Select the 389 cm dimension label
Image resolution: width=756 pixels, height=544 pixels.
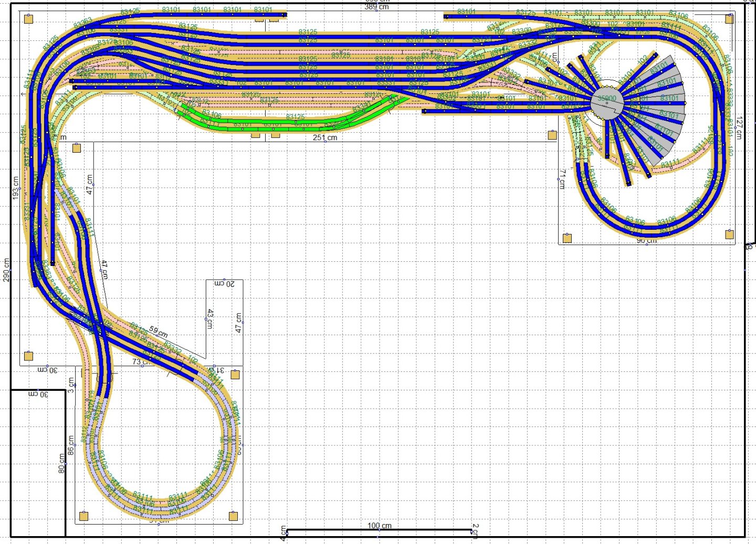pos(377,7)
